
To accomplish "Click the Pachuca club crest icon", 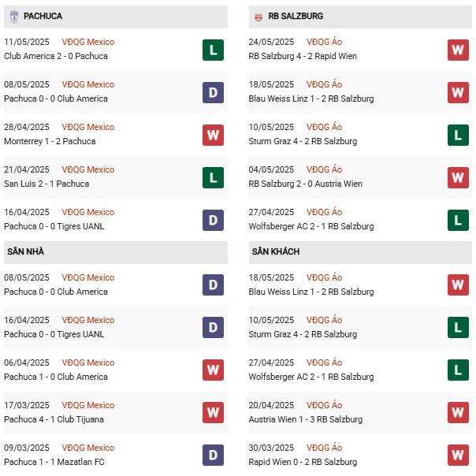I will [14, 16].
